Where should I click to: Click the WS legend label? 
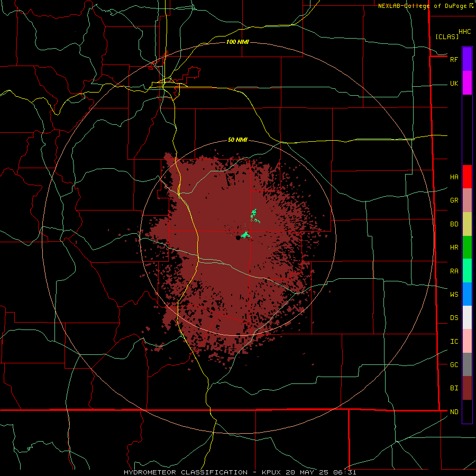(x=454, y=294)
